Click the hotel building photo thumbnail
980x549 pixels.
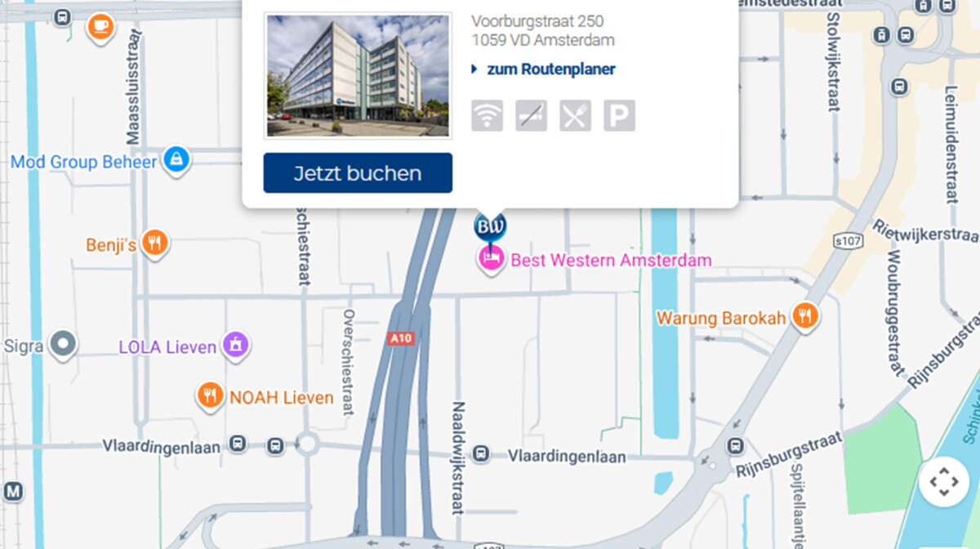[x=358, y=75]
